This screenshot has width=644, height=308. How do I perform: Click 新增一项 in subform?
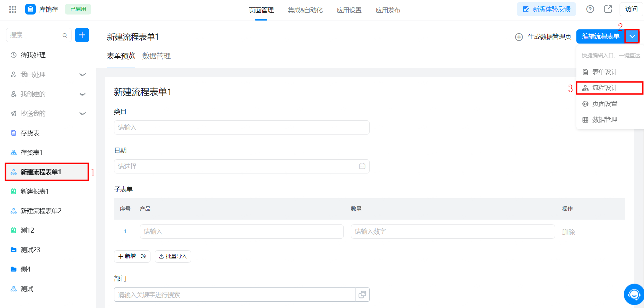pyautogui.click(x=132, y=256)
